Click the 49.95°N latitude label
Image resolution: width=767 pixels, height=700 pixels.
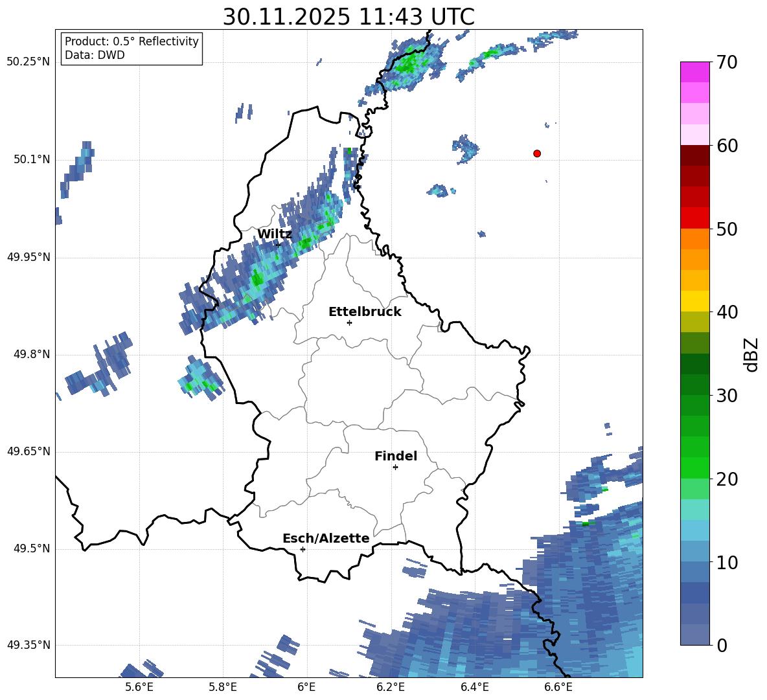click(28, 257)
